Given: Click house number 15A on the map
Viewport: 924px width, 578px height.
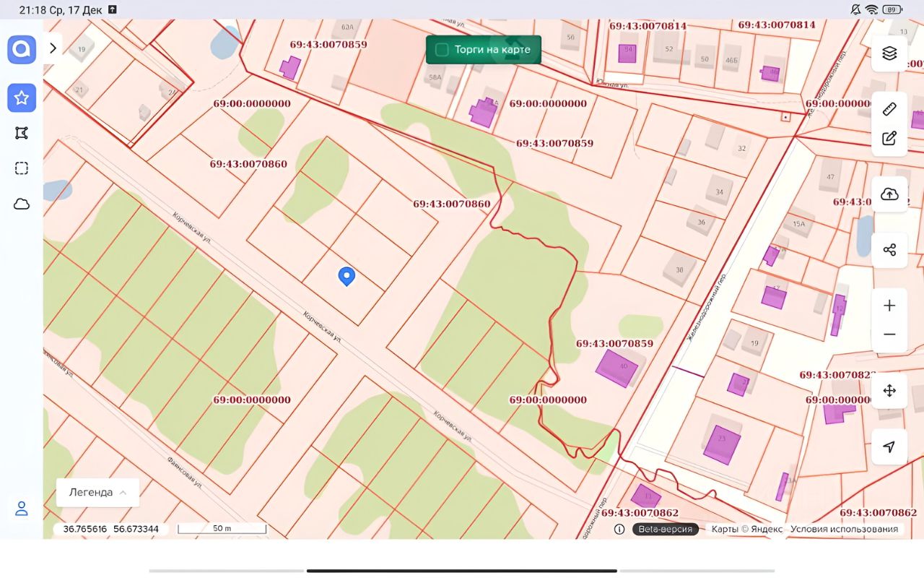Looking at the screenshot, I should coord(798,224).
